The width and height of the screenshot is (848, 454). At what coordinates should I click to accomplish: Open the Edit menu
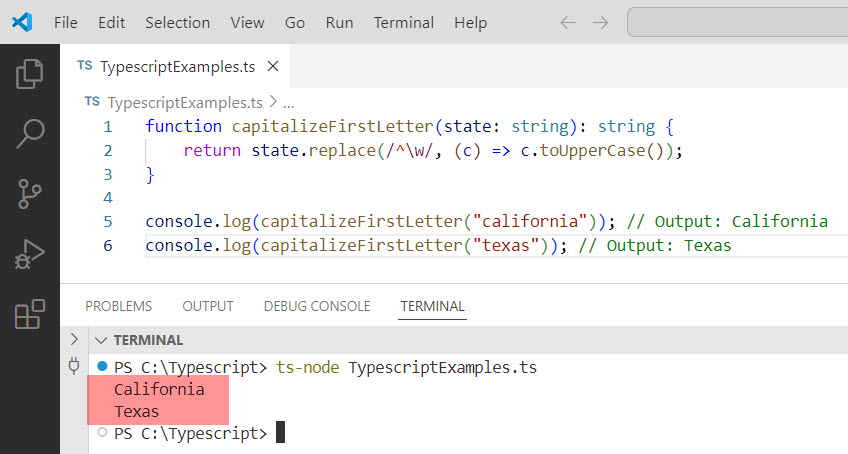(111, 23)
